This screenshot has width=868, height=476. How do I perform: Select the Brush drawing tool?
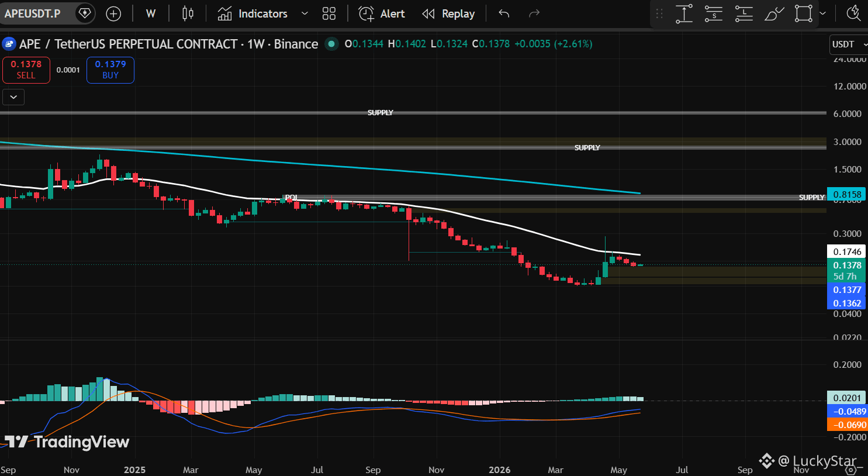point(774,13)
